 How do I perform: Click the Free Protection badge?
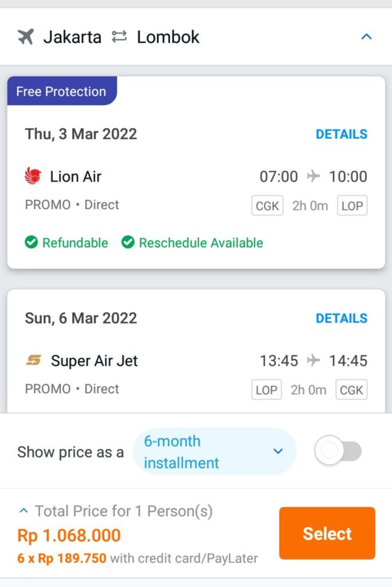click(x=61, y=92)
